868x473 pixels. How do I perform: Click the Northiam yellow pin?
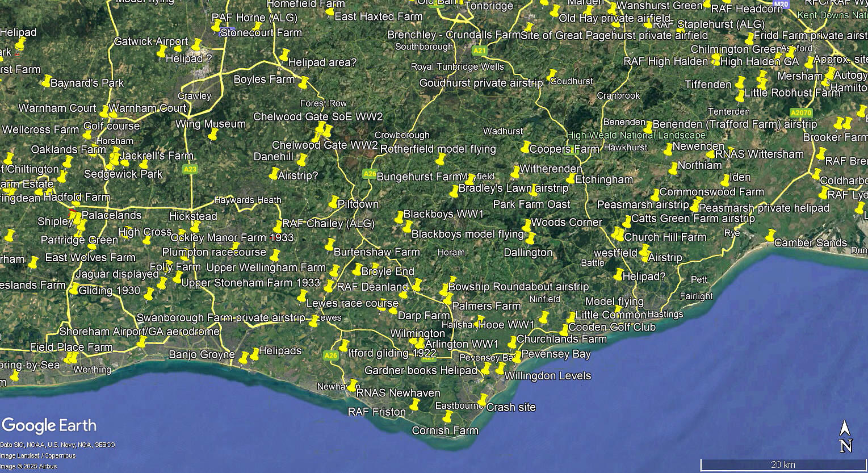(673, 169)
